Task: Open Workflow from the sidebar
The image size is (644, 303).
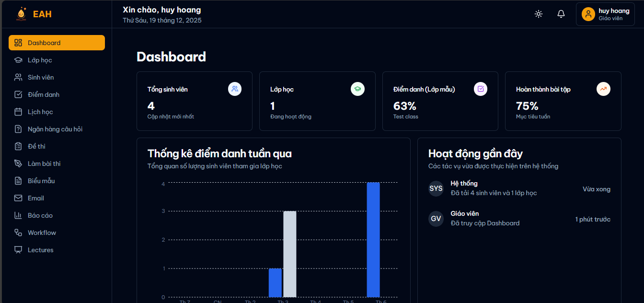Action: pos(57,233)
